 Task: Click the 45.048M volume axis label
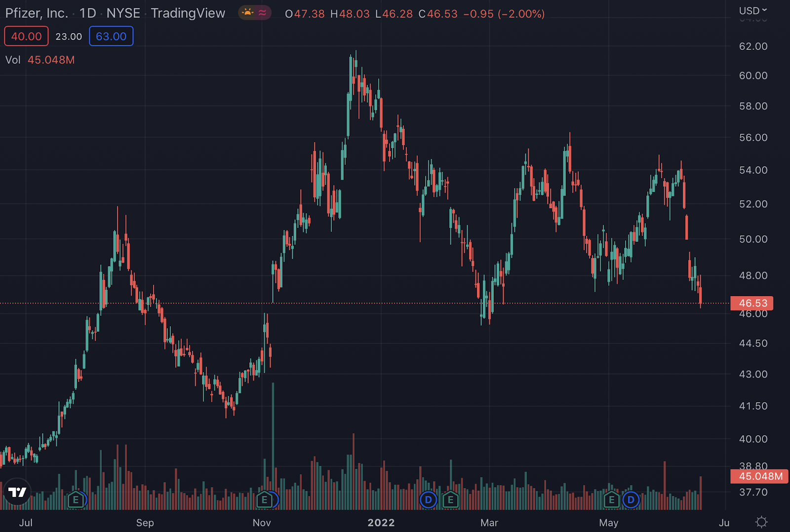pos(759,476)
